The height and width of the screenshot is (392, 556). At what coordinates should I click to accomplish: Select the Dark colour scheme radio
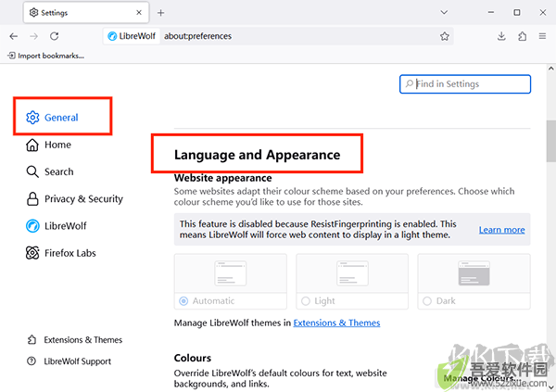pyautogui.click(x=427, y=301)
